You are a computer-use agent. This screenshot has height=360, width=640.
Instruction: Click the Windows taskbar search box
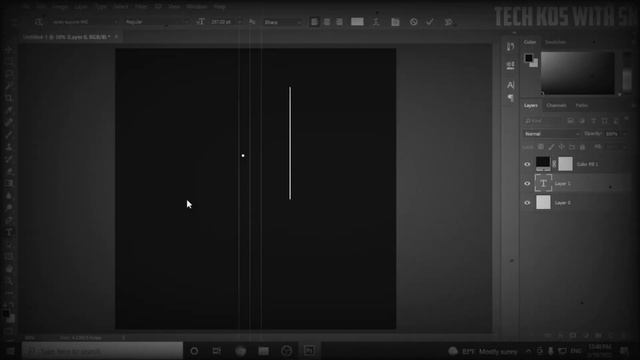pyautogui.click(x=102, y=351)
